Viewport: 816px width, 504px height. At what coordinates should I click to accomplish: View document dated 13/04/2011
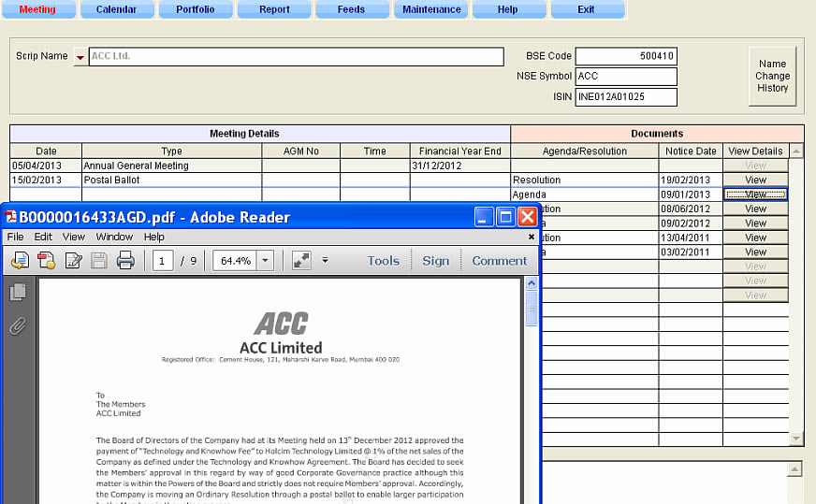755,238
